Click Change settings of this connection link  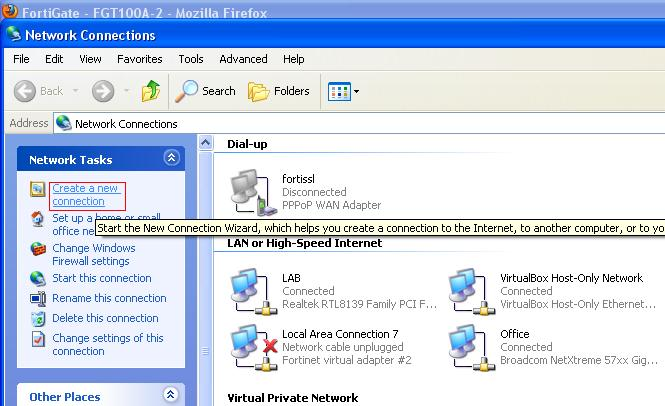108,344
